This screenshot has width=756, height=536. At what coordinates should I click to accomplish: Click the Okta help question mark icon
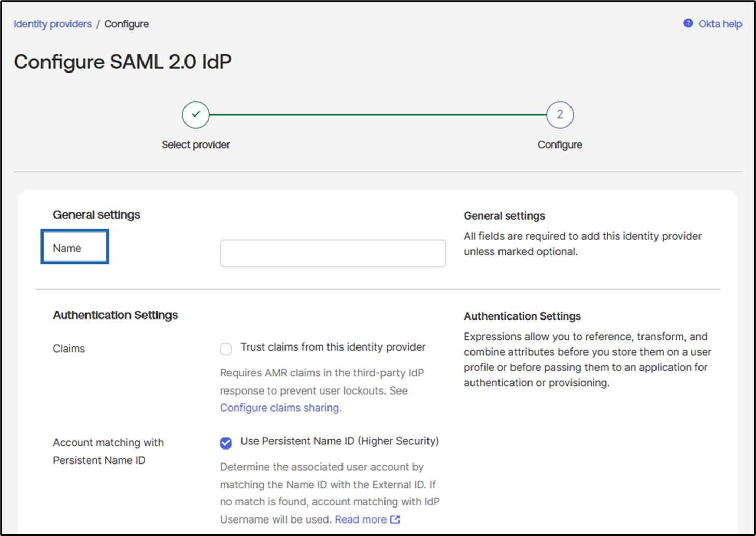point(688,23)
